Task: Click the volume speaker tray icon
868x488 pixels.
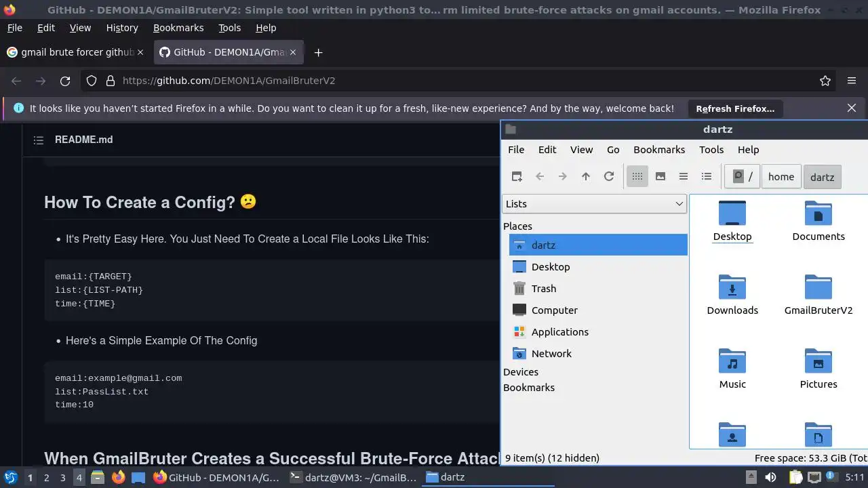Action: [x=770, y=477]
